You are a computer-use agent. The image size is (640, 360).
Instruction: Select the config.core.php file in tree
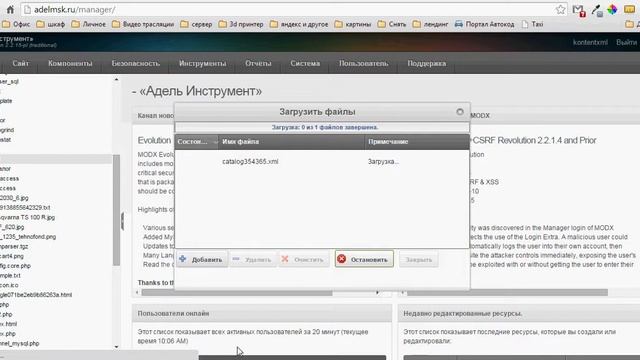tap(16, 266)
